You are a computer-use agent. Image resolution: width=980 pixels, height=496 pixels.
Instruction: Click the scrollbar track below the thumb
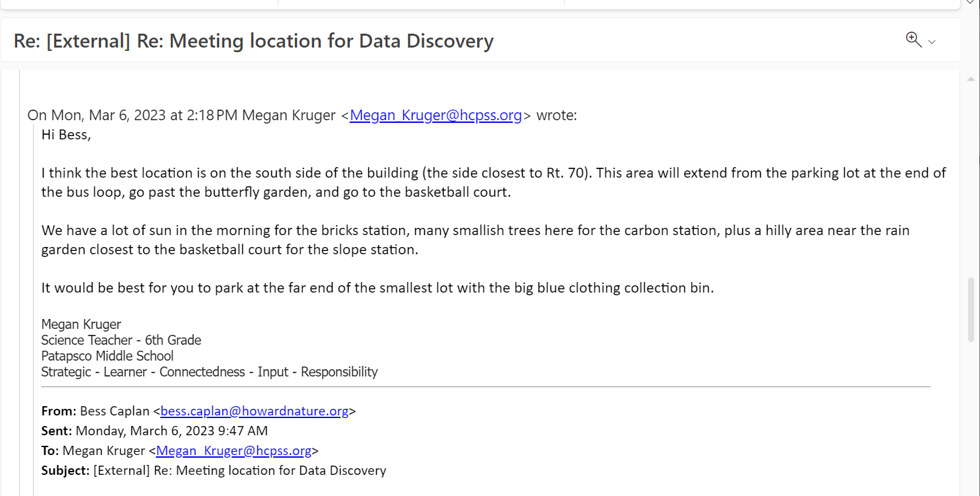tap(971, 416)
